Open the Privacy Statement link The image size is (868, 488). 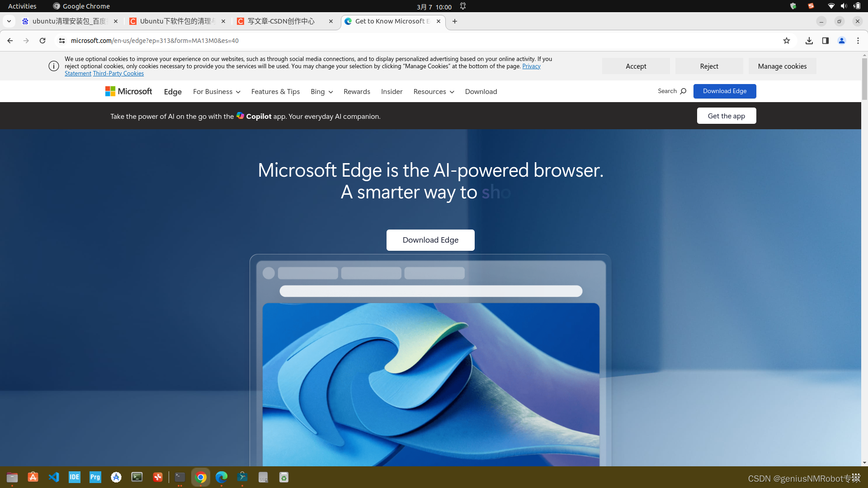(531, 66)
